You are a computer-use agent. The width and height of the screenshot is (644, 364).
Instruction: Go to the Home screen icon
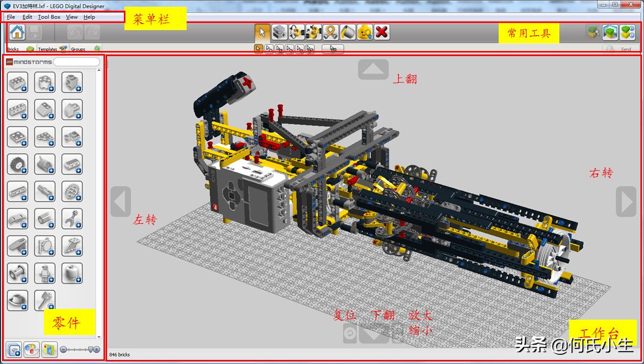(x=17, y=32)
